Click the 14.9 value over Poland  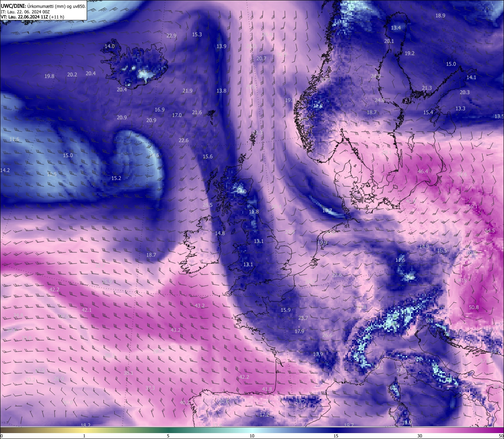(424, 247)
